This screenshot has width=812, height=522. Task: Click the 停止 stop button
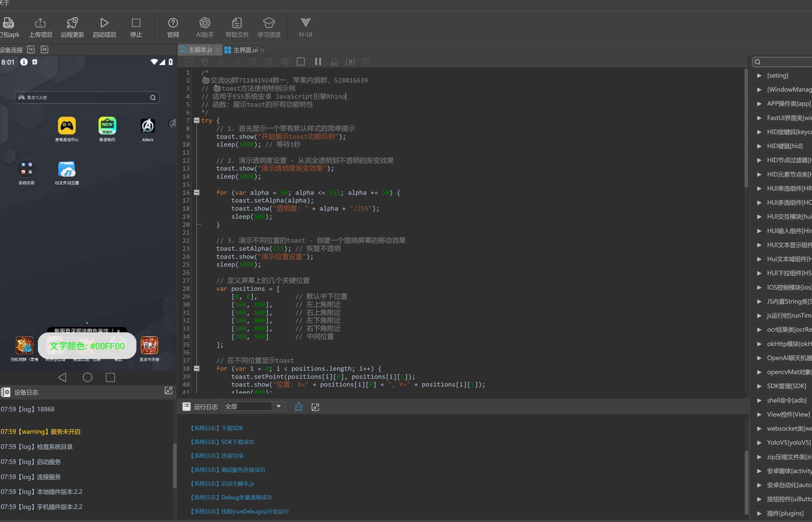pyautogui.click(x=136, y=23)
